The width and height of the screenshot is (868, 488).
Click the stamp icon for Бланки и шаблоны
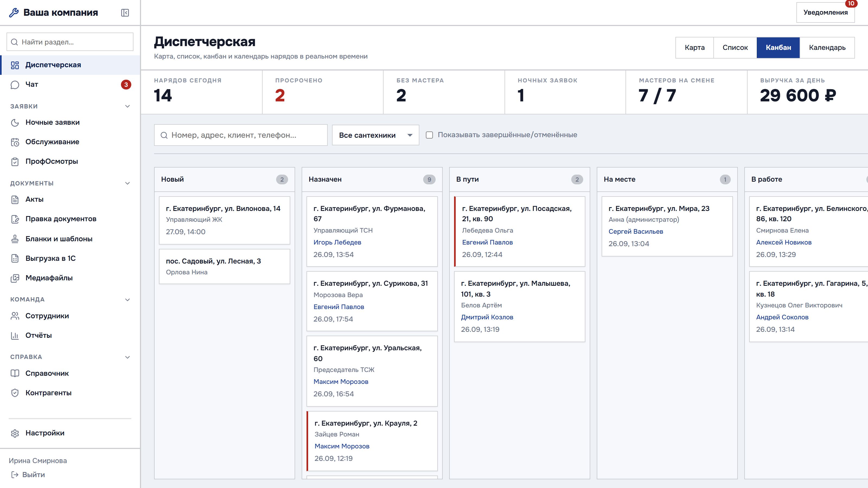[x=15, y=239]
